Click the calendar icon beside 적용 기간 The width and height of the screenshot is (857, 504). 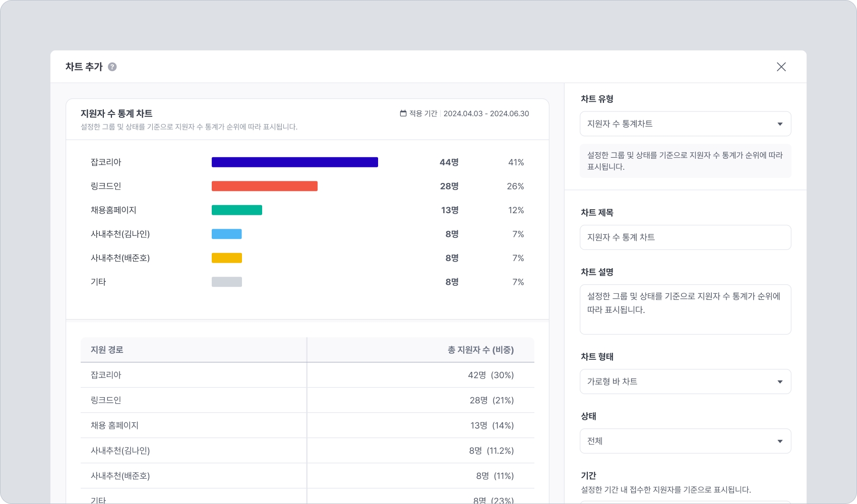[x=403, y=113]
